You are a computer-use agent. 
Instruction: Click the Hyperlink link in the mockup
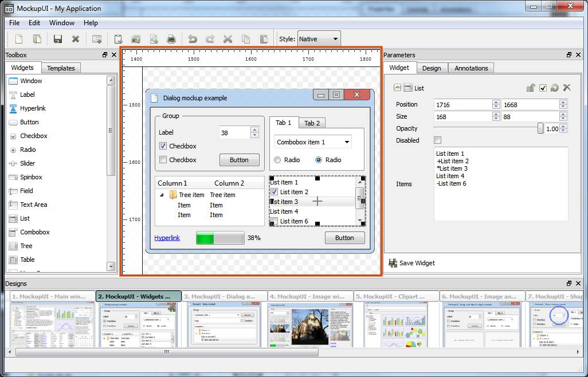(167, 238)
